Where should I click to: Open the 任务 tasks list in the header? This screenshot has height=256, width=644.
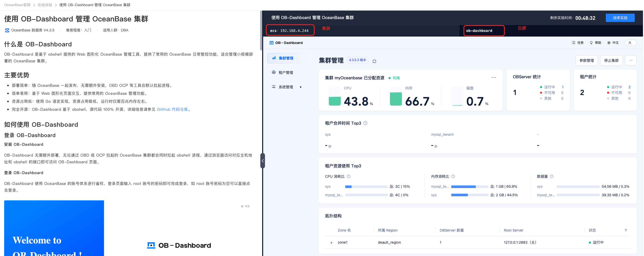coord(577,43)
